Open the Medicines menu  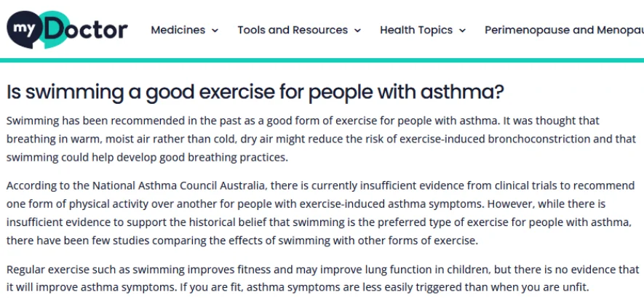[178, 30]
